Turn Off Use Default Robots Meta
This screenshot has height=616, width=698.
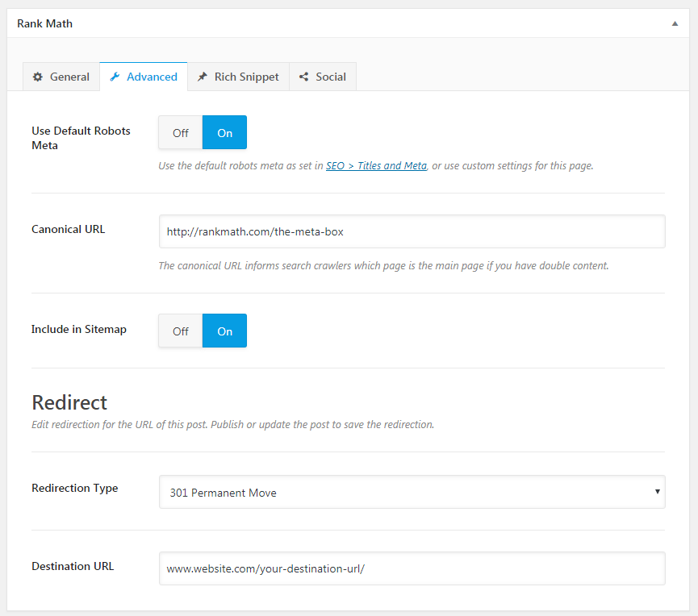pyautogui.click(x=181, y=132)
